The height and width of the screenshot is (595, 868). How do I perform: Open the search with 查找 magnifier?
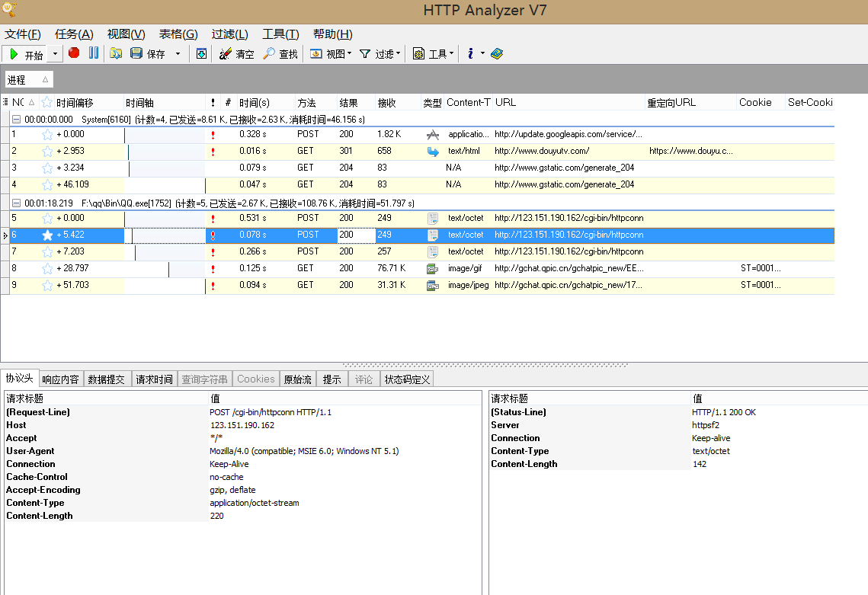coord(280,53)
